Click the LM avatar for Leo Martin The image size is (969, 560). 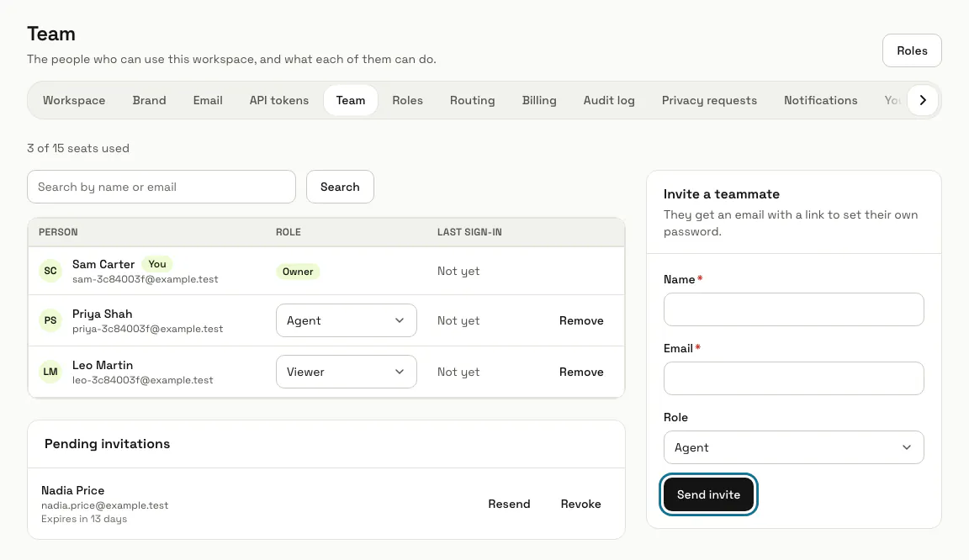tap(50, 372)
